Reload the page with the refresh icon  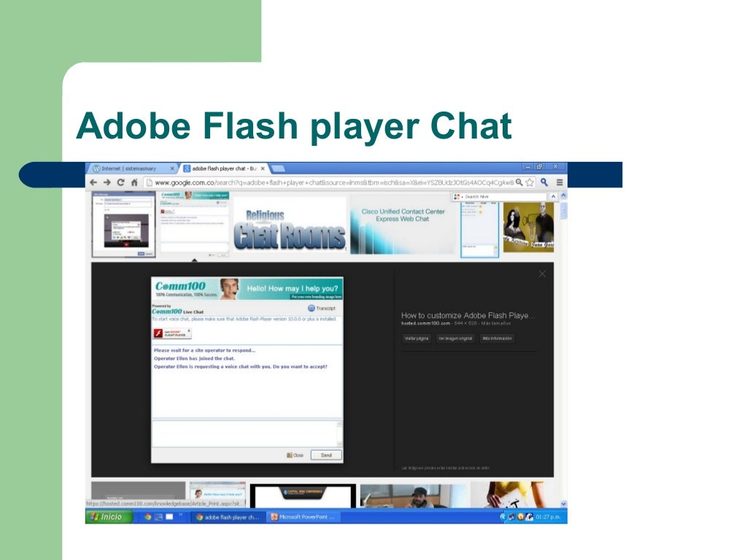point(121,182)
